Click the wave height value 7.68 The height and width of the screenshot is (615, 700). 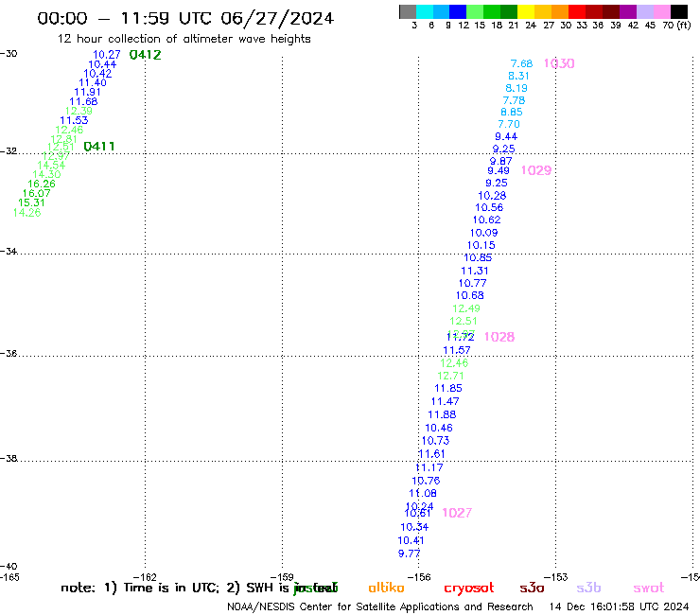[x=522, y=64]
